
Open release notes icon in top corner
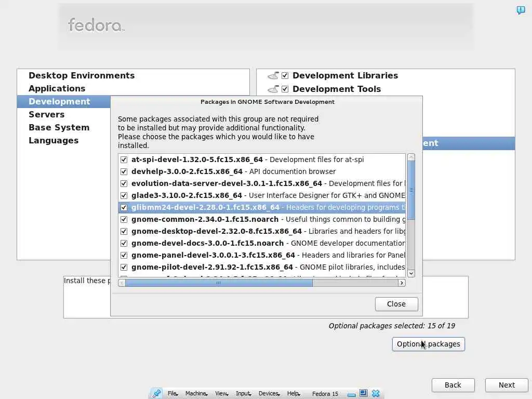click(x=521, y=10)
